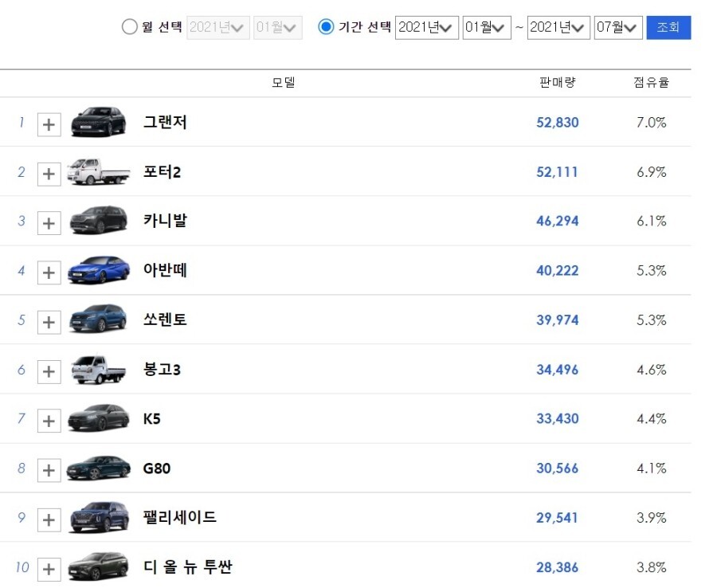Click the 6.9% share value

pos(652,172)
